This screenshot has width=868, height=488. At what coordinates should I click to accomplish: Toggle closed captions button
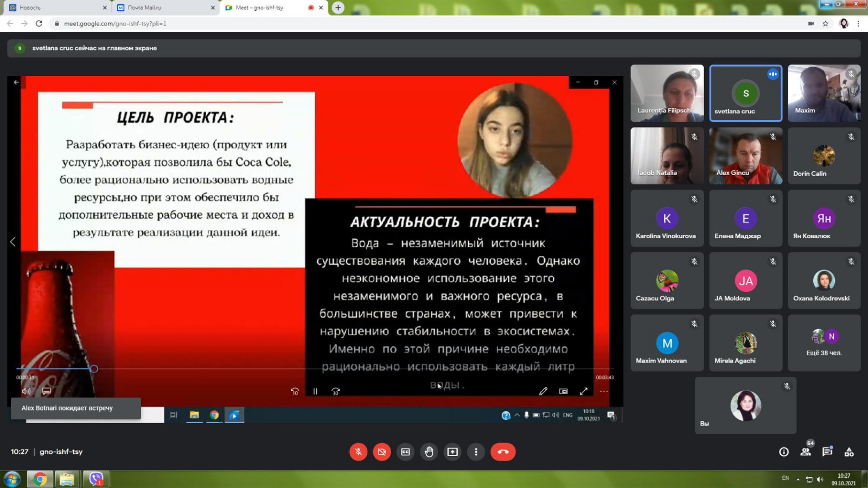pyautogui.click(x=405, y=452)
